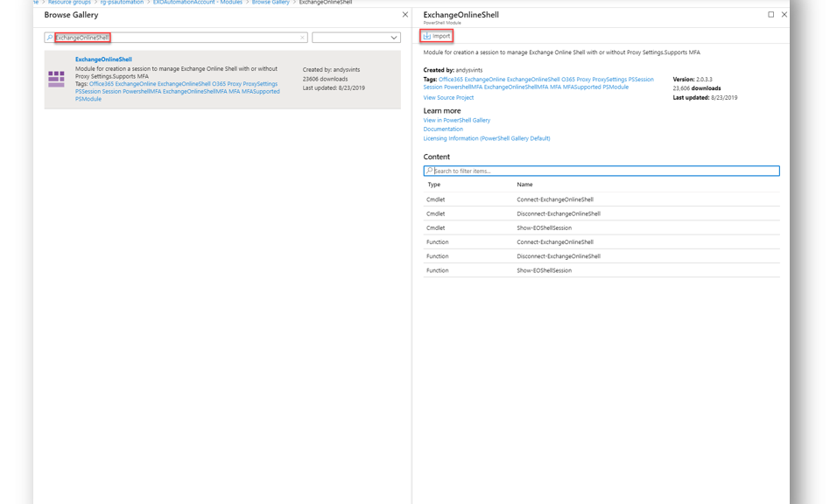This screenshot has width=837, height=504.
Task: Select the Function Show-EOShellSession row
Action: point(601,270)
